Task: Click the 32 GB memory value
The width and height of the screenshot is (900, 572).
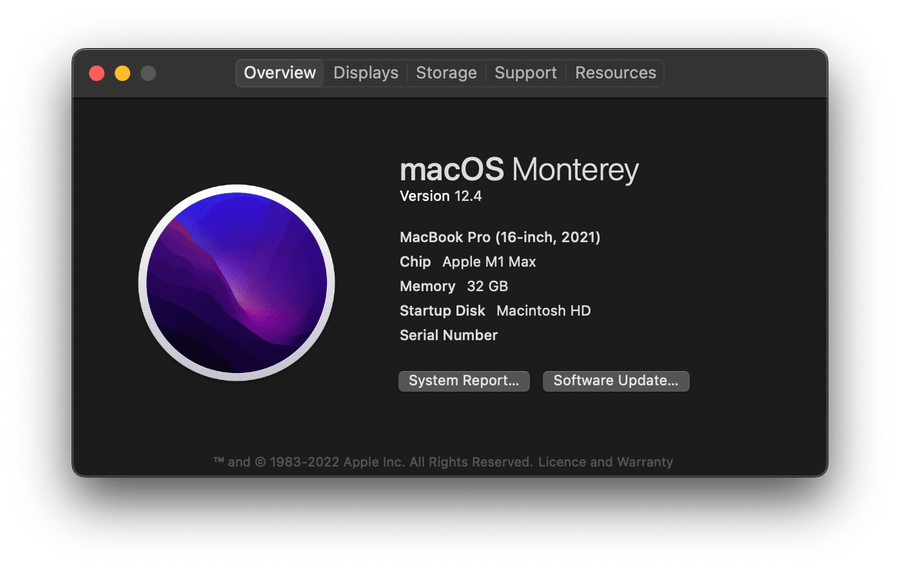Action: coord(487,286)
